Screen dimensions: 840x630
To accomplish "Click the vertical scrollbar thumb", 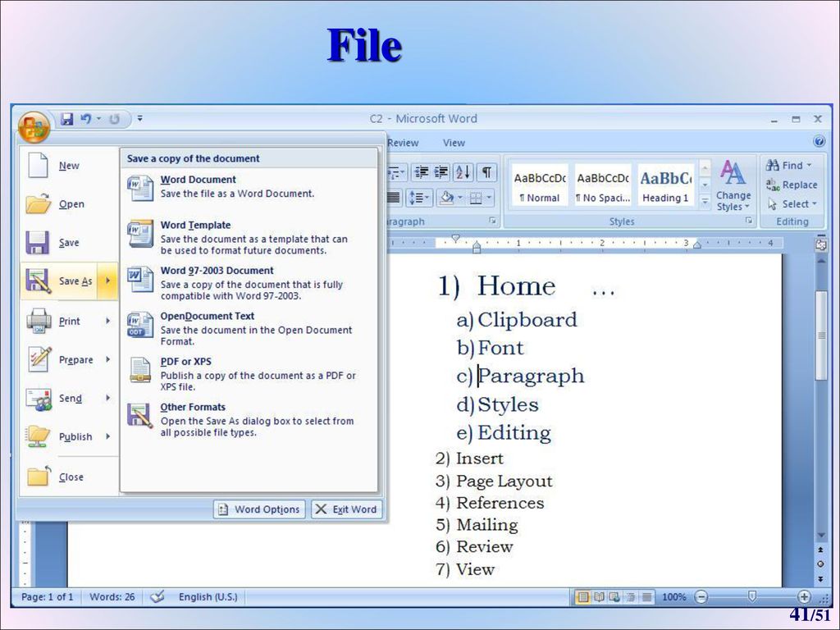I will (x=820, y=335).
